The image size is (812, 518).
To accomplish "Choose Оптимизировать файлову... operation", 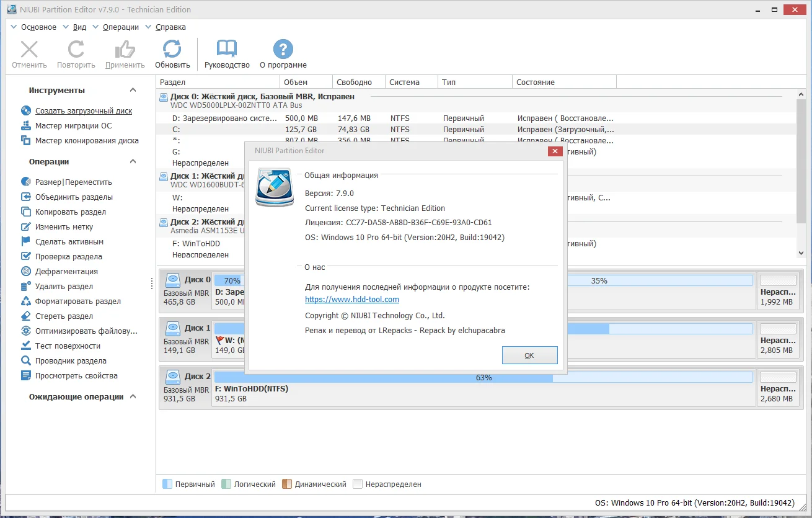I will click(86, 331).
